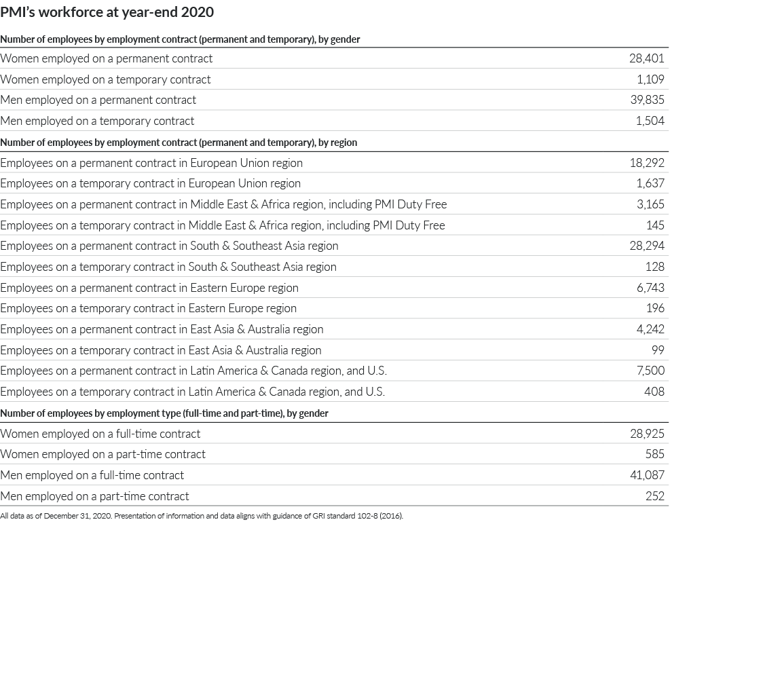
Task: Click the employment type full-time part-time header
Action: pos(166,413)
